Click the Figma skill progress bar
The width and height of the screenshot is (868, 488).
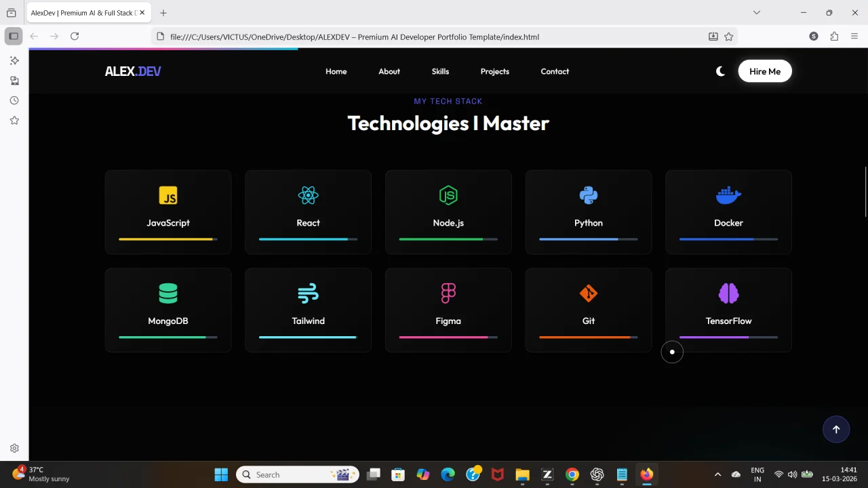(448, 337)
